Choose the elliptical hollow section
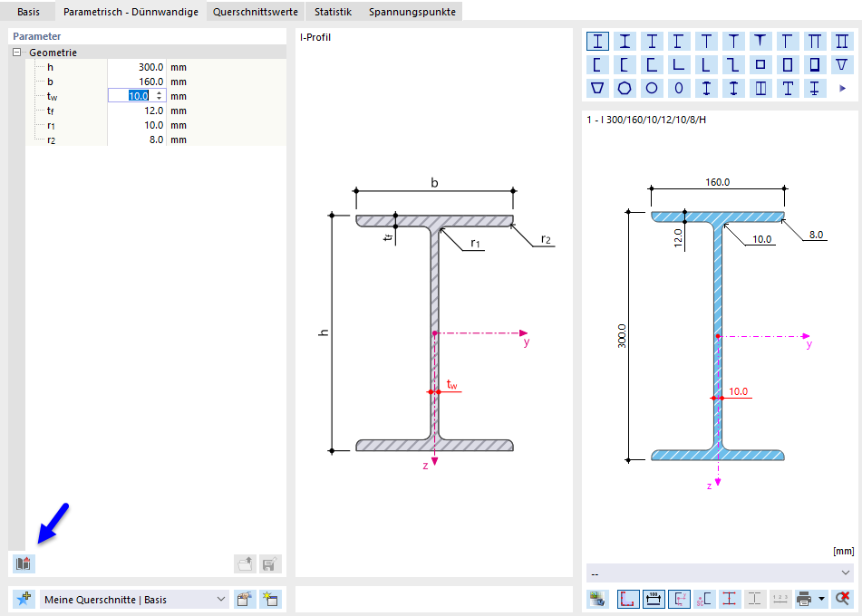Viewport: 862px width, 616px height. pos(679,88)
